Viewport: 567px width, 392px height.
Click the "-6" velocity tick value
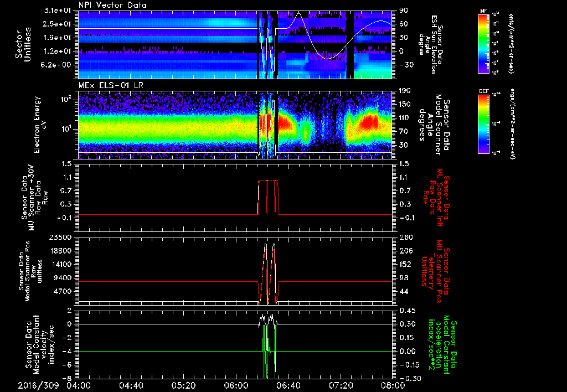66,365
